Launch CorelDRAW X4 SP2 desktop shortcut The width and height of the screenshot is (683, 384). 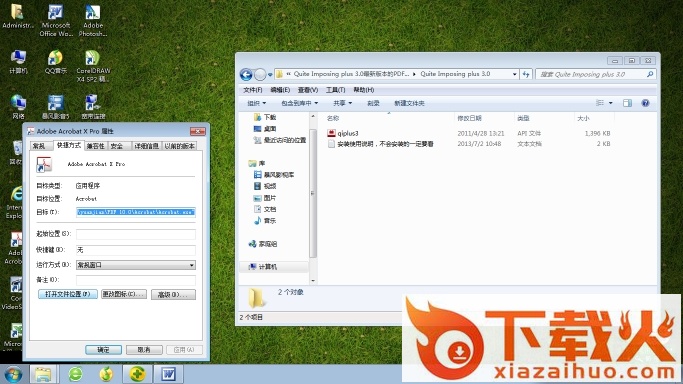click(93, 66)
